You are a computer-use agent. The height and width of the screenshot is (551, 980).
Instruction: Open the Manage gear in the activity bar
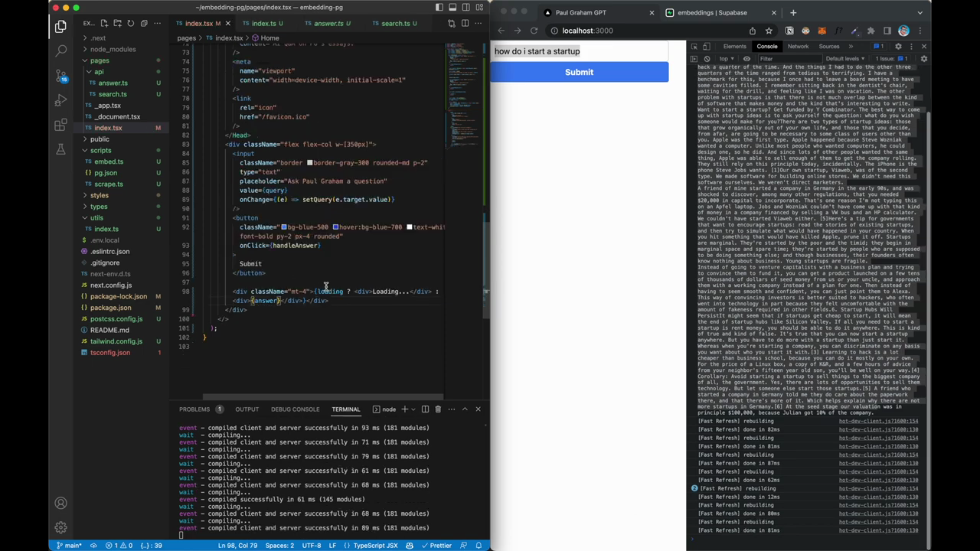tap(60, 527)
